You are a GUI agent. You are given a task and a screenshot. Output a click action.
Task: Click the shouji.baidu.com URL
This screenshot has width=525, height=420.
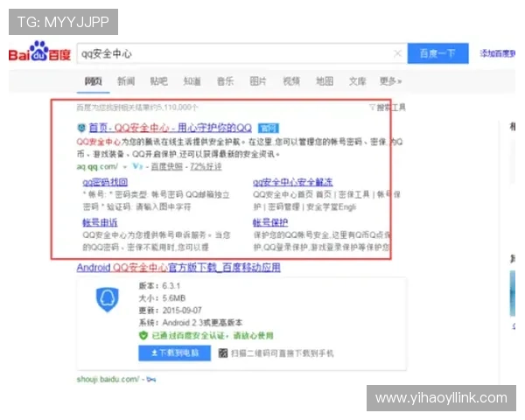[x=108, y=379]
